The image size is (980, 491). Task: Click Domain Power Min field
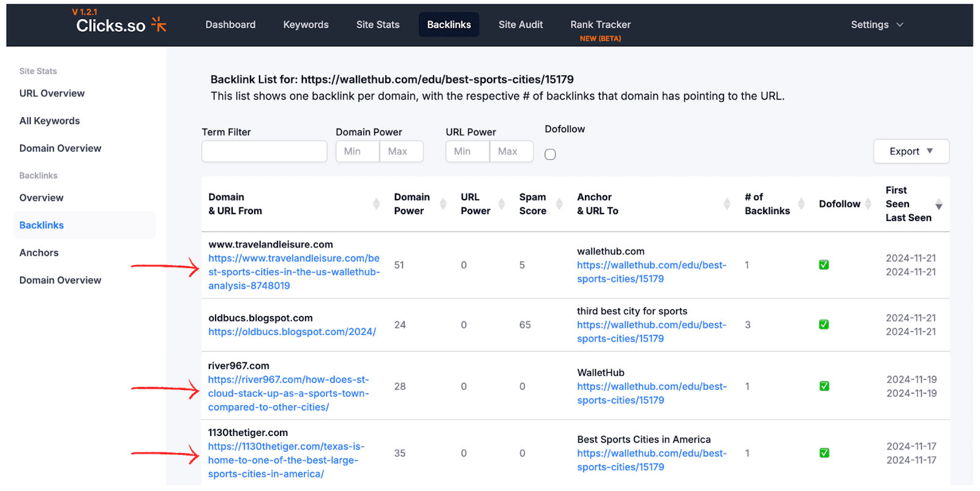[x=358, y=151]
